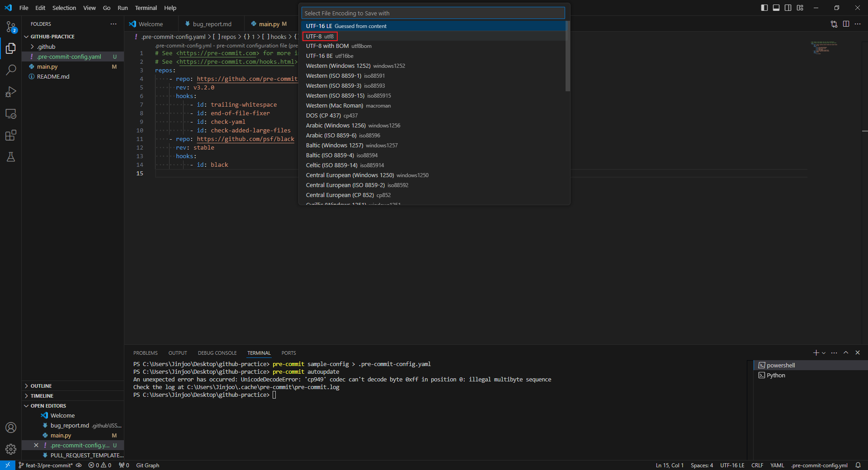Open the Remote Explorer view
868x470 pixels.
(x=11, y=113)
